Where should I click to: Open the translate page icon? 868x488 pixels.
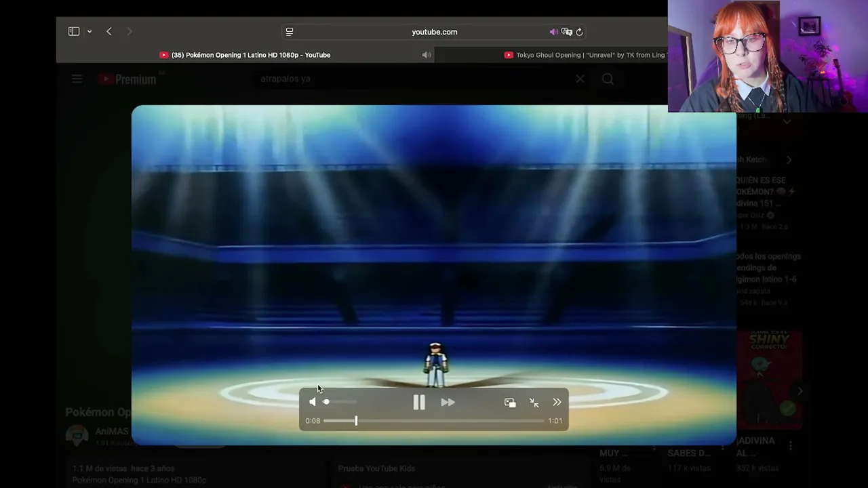click(x=567, y=32)
